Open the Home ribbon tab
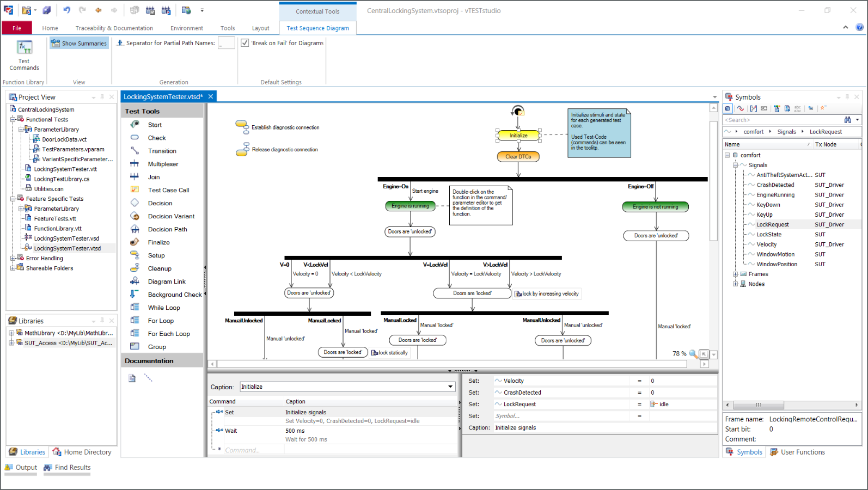Image resolution: width=868 pixels, height=490 pixels. click(x=50, y=28)
